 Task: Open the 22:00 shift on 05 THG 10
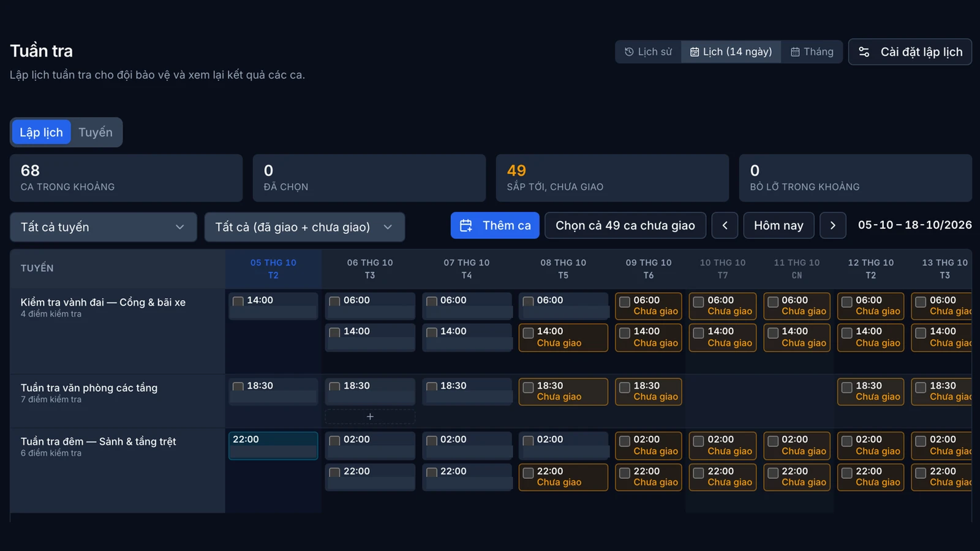(273, 446)
